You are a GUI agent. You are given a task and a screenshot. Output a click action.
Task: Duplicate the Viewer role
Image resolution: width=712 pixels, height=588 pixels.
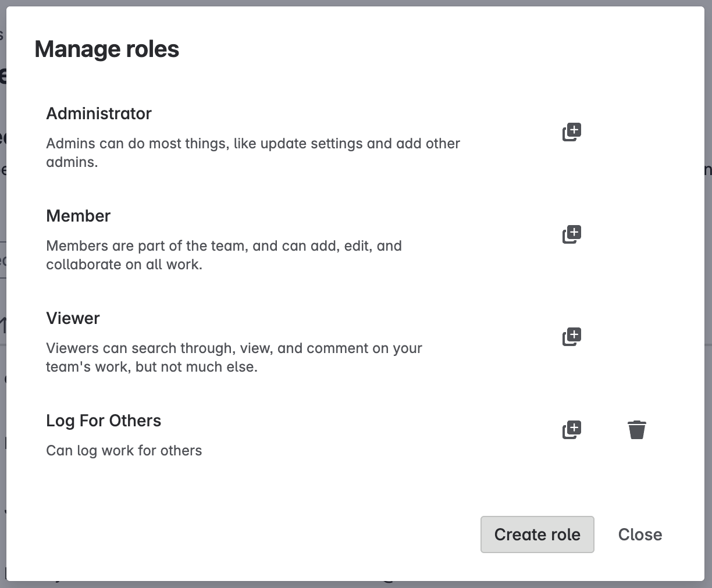coord(572,337)
